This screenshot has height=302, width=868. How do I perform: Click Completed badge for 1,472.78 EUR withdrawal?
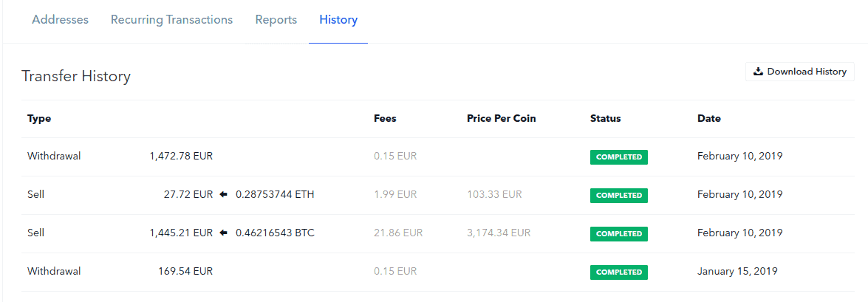point(618,157)
